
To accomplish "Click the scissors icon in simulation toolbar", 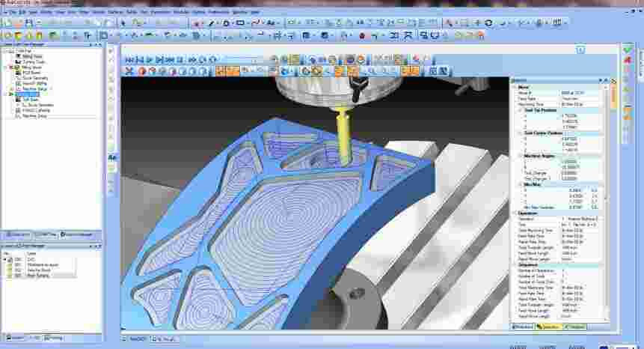I will (x=129, y=71).
